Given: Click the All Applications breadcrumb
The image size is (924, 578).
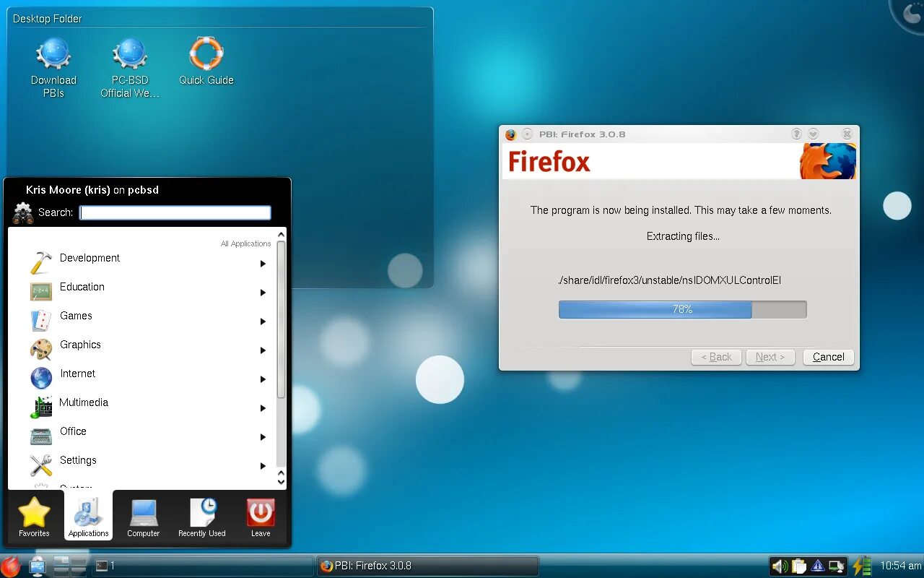Looking at the screenshot, I should (246, 243).
